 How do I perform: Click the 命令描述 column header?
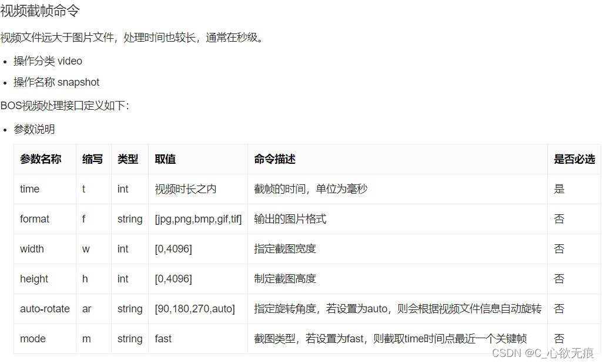coord(274,159)
